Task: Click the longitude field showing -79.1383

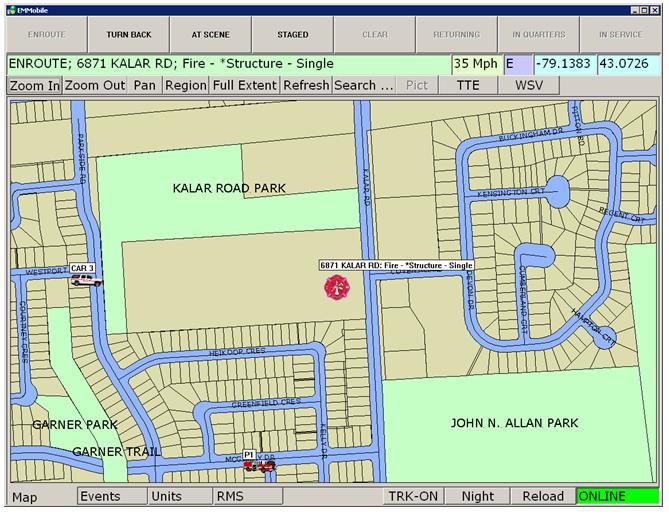Action: click(566, 63)
